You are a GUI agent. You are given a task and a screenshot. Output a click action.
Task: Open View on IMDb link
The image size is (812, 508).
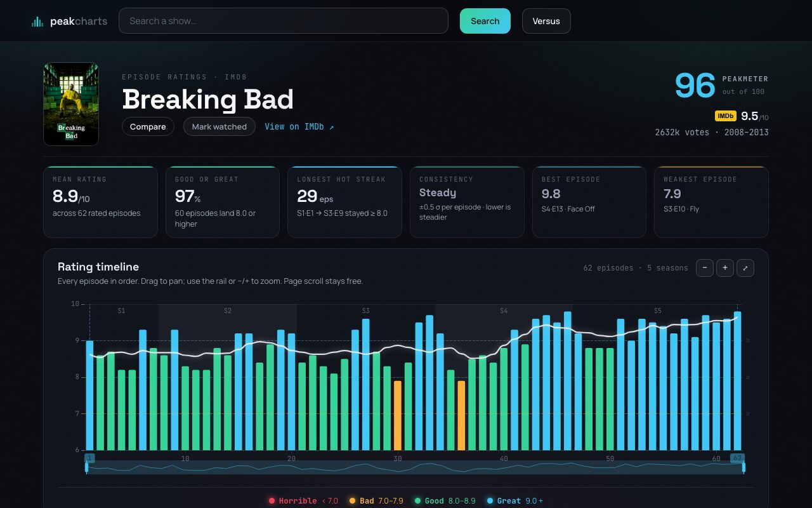coord(299,126)
